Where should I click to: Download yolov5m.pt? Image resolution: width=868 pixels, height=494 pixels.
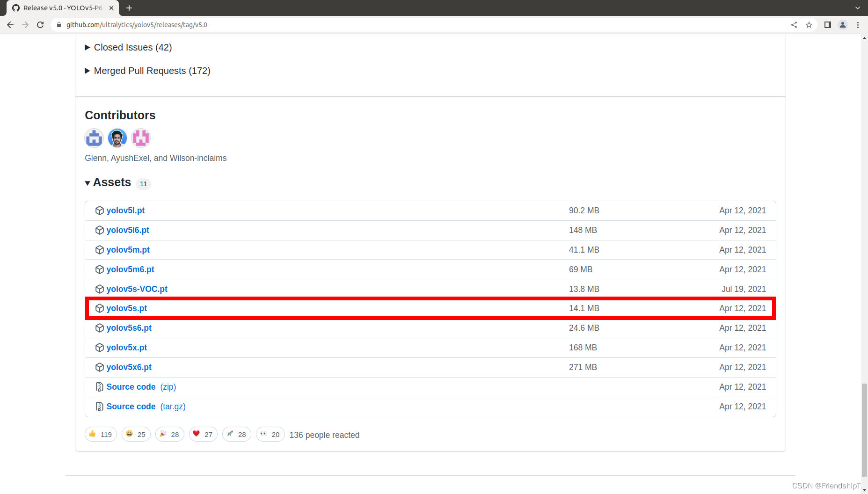128,250
